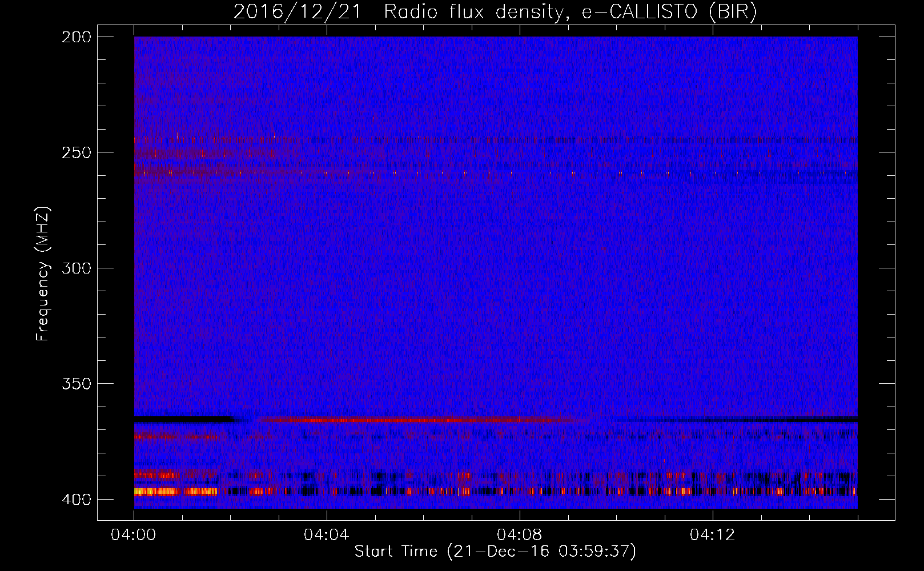924x571 pixels.
Task: Click the 04:08 time tick label
Action: click(520, 535)
